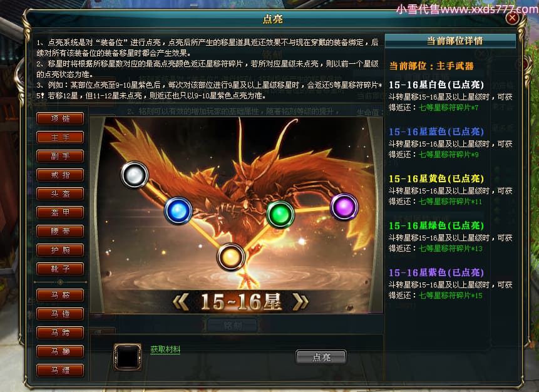Open the 项链 equipment slot tab

click(60, 118)
